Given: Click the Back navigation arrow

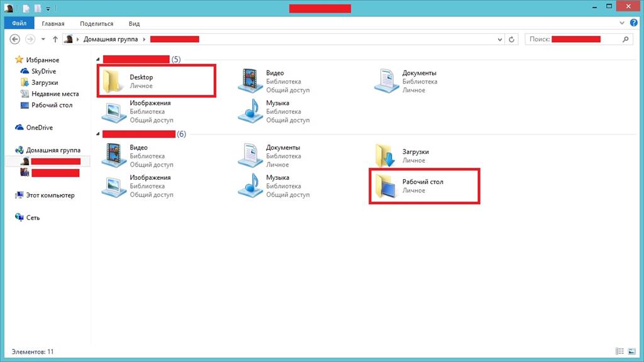Looking at the screenshot, I should tap(15, 39).
